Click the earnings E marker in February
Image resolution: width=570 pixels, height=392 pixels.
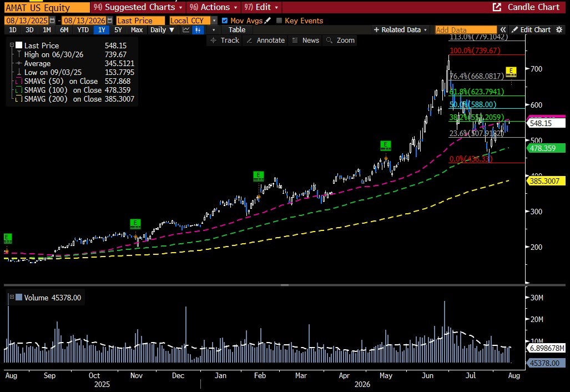click(259, 177)
